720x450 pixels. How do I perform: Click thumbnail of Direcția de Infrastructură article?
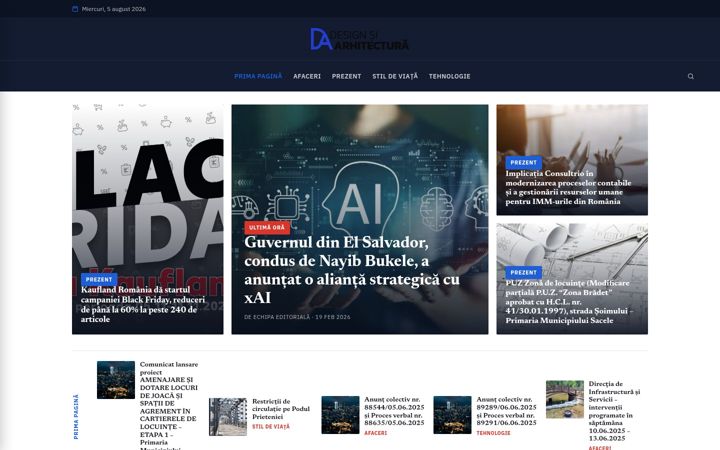click(x=565, y=399)
